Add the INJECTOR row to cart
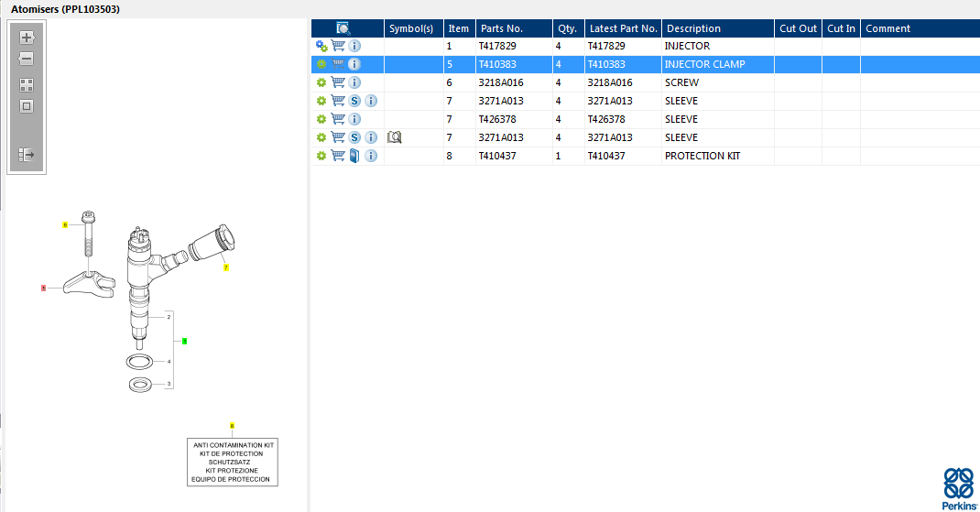 tap(338, 46)
